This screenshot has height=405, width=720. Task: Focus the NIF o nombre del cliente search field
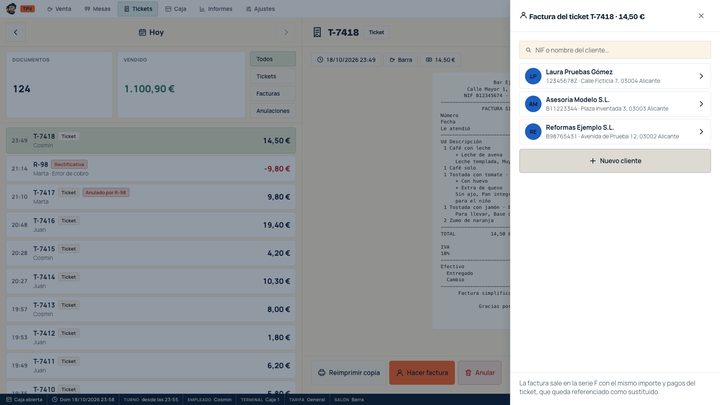[x=615, y=50]
